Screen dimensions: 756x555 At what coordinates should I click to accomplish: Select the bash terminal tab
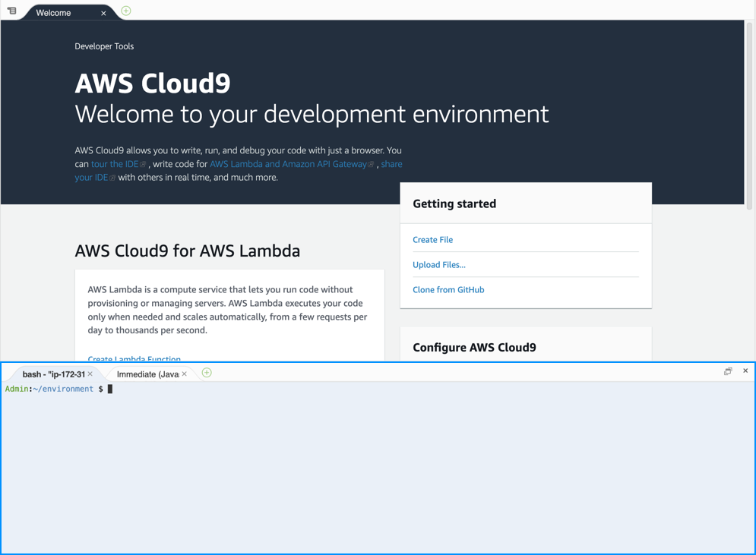coord(53,374)
